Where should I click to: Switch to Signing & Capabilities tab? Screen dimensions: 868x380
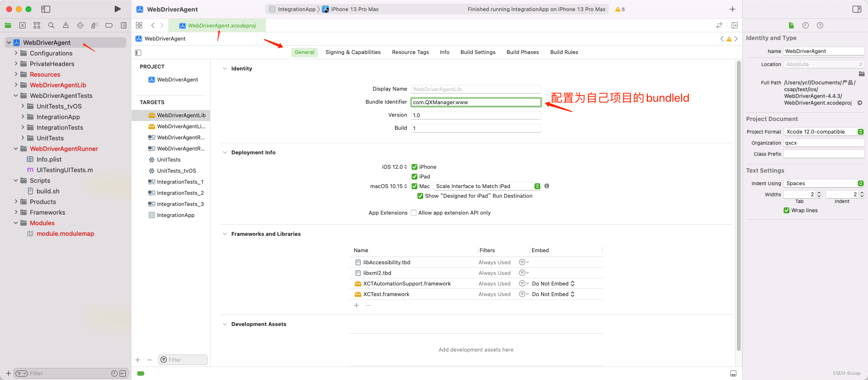tap(353, 52)
